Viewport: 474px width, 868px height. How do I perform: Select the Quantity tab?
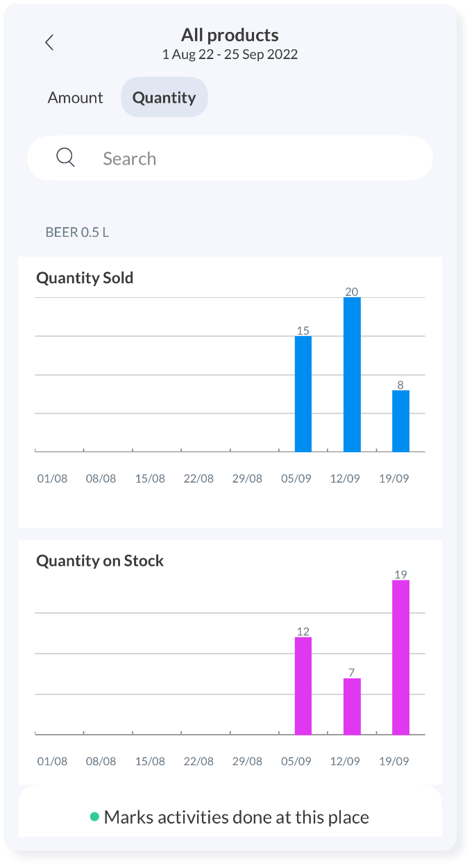(164, 97)
